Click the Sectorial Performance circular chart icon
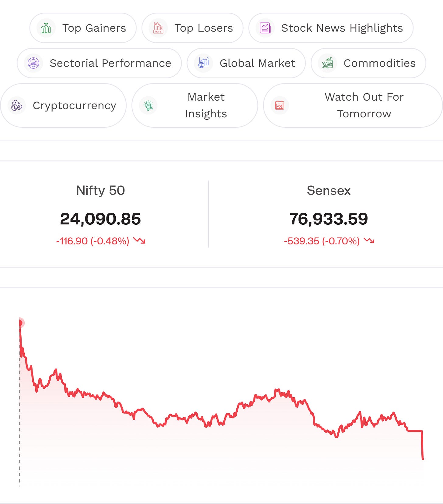443x504 pixels. click(x=33, y=63)
